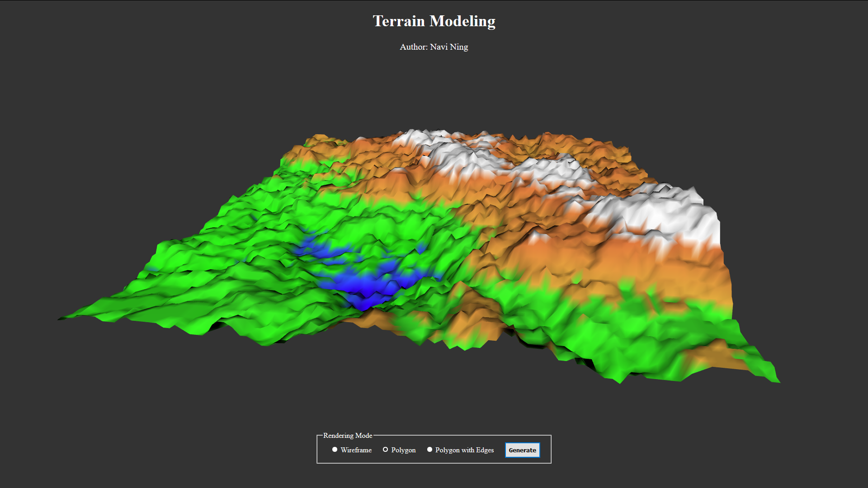Click the green tip at bottom-right terrain corner
This screenshot has width=868, height=488.
[x=769, y=375]
